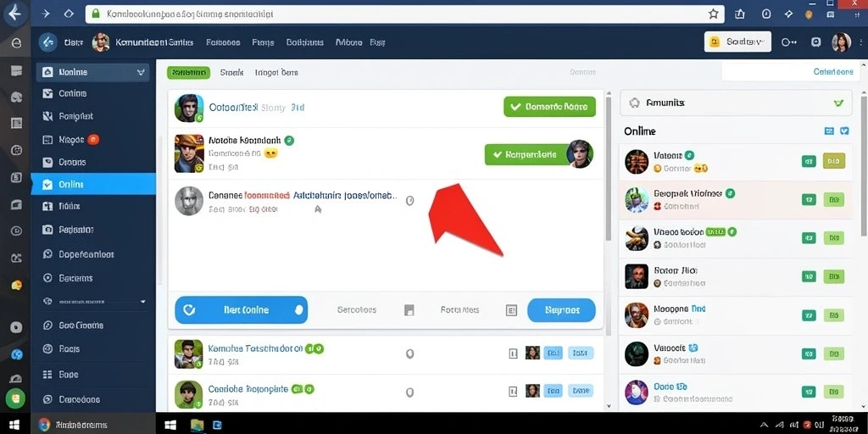Open the cowboy-hat avatar of Notohe Koaondank
868x434 pixels.
point(189,153)
